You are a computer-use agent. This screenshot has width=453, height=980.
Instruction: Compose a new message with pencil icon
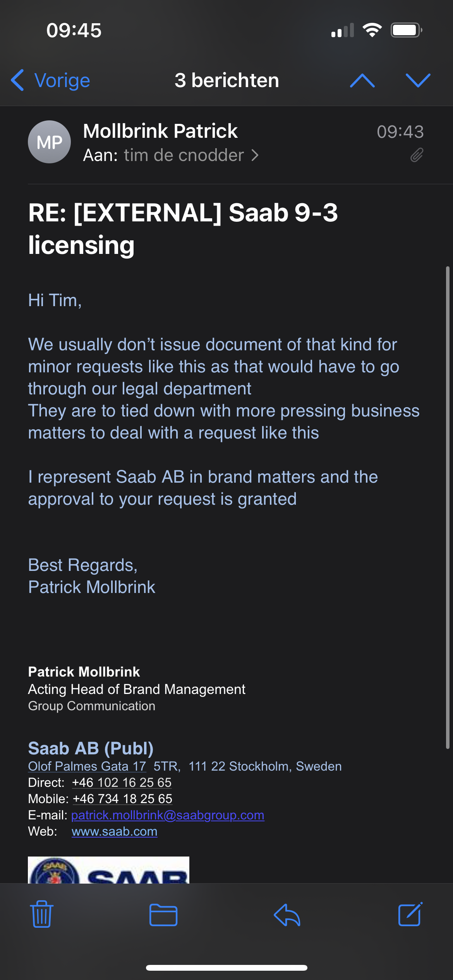[410, 914]
